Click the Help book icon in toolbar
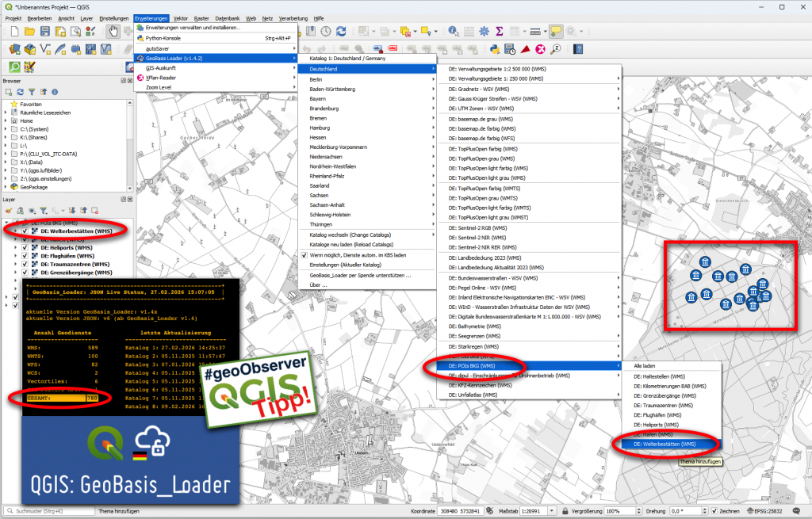This screenshot has width=812, height=519. coord(578,49)
